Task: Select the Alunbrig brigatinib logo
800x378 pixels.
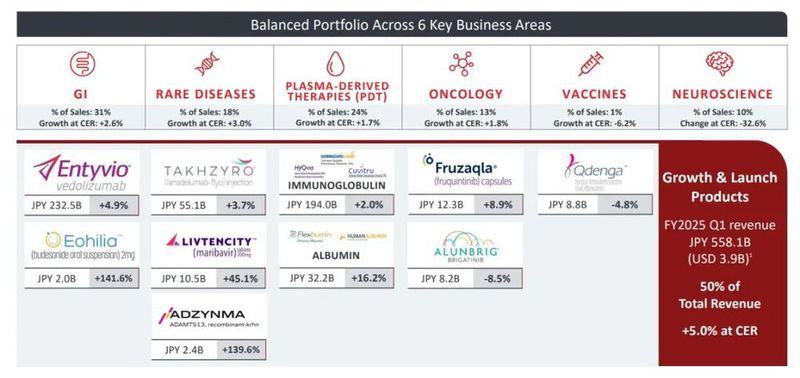Action: point(465,244)
